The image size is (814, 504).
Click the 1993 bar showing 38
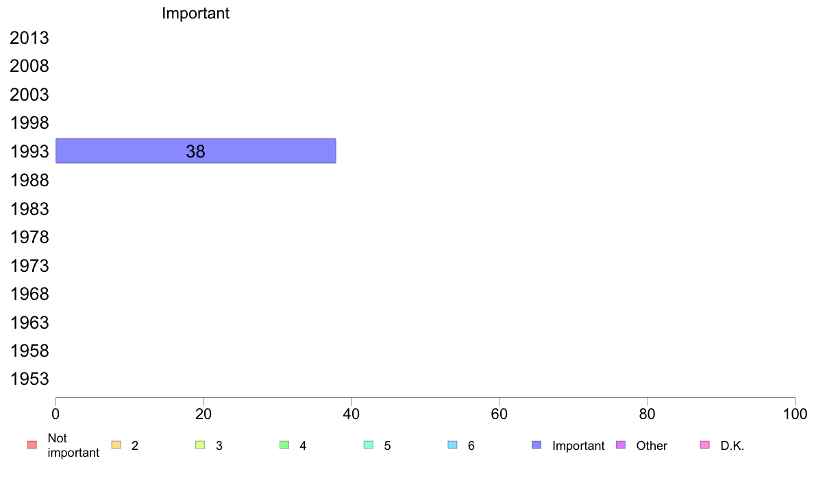coord(196,151)
